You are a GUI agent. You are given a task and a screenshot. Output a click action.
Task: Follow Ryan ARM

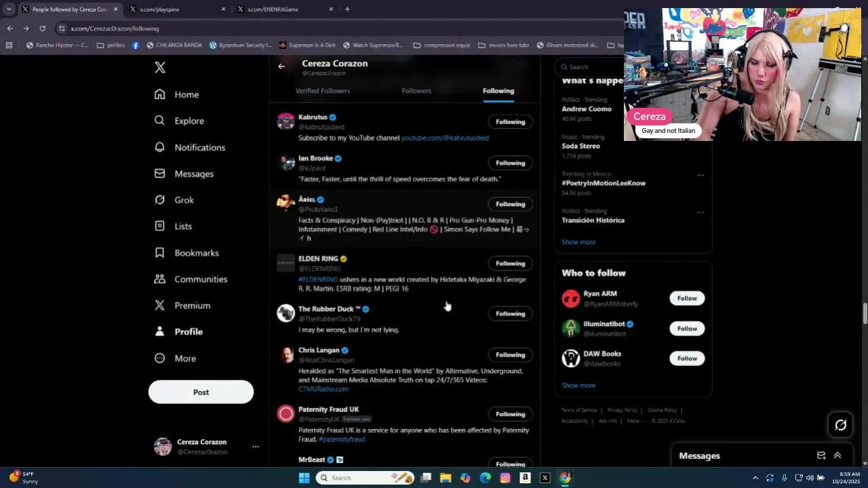pos(687,298)
